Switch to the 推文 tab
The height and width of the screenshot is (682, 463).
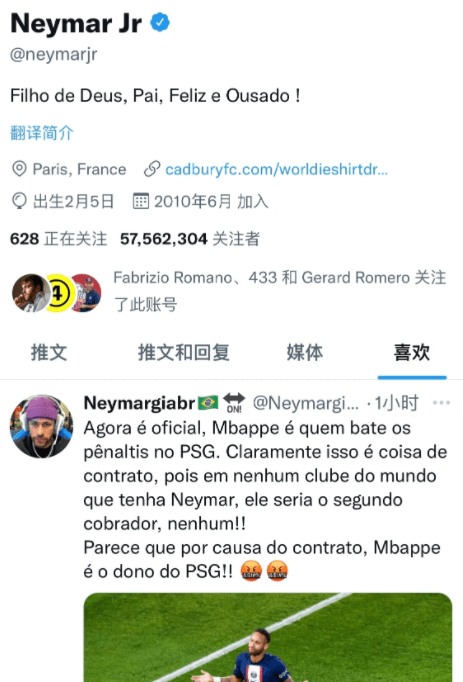coord(49,352)
